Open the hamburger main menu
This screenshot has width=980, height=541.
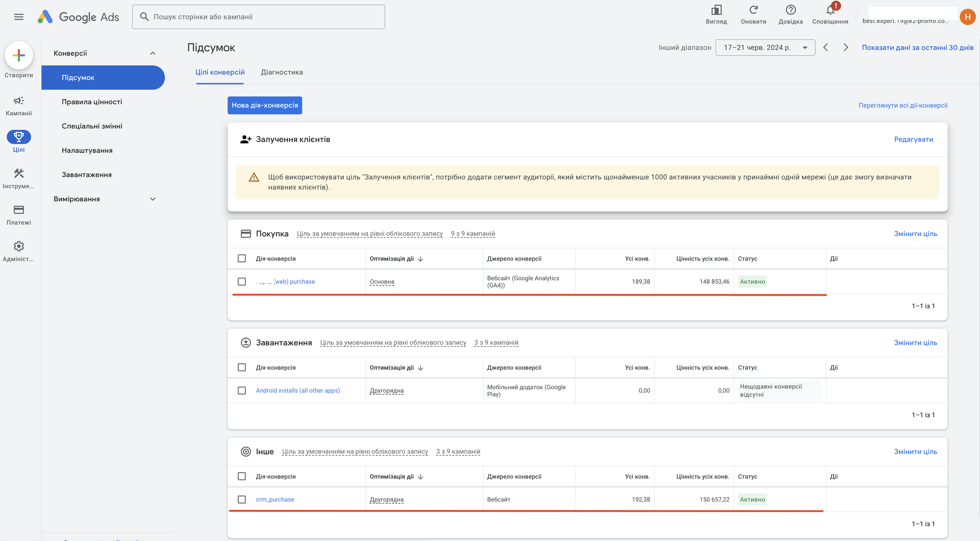[x=19, y=17]
